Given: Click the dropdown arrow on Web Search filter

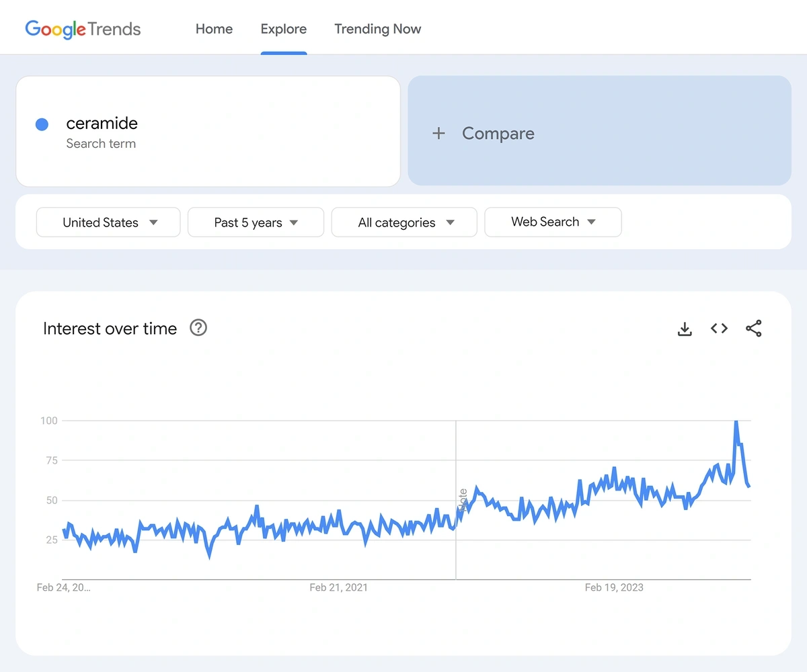Looking at the screenshot, I should tap(592, 222).
